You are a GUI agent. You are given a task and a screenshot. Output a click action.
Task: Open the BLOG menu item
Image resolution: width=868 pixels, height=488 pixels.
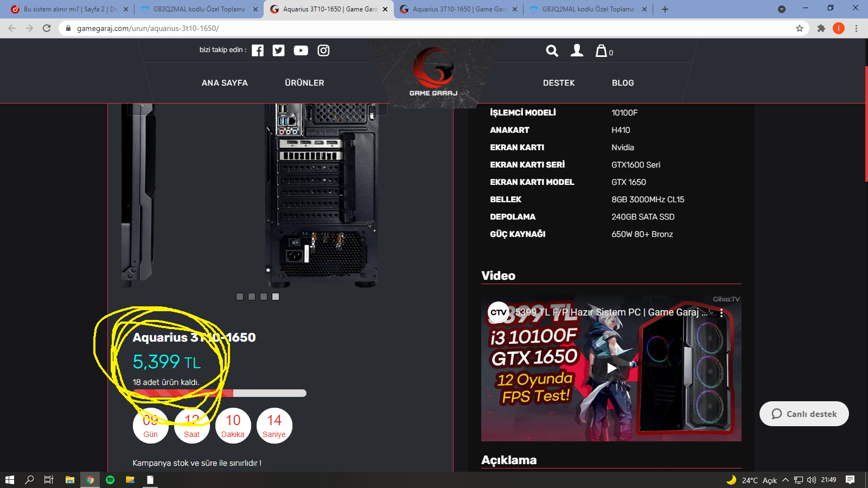click(623, 83)
